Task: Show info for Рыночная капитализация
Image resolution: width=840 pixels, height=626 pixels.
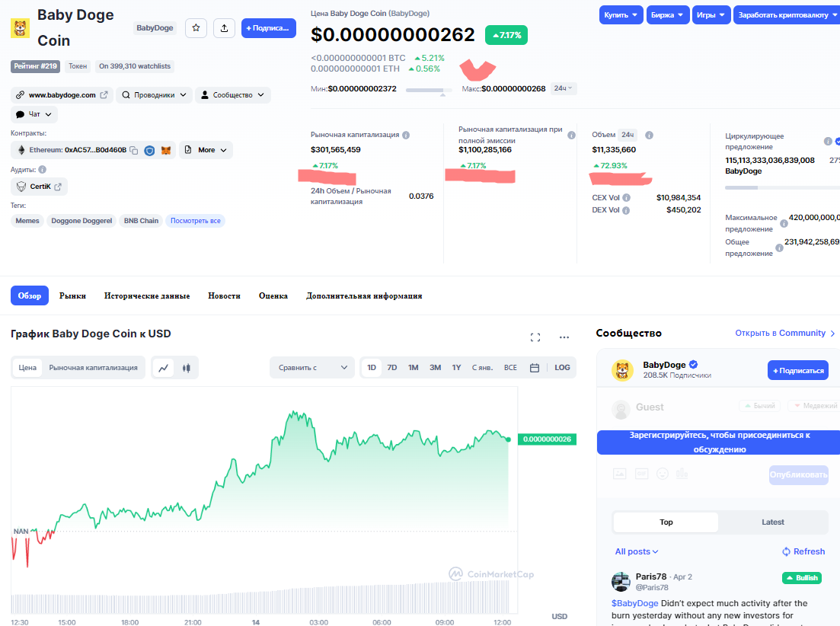Action: (x=406, y=135)
